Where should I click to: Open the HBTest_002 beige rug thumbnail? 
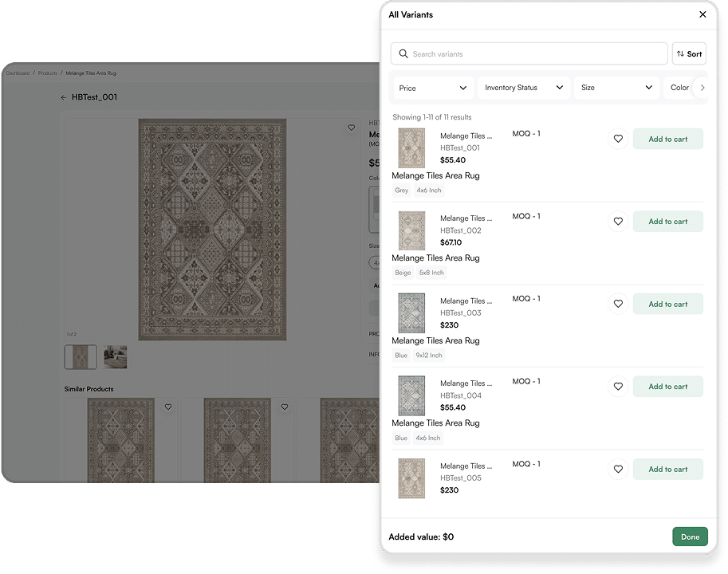411,230
